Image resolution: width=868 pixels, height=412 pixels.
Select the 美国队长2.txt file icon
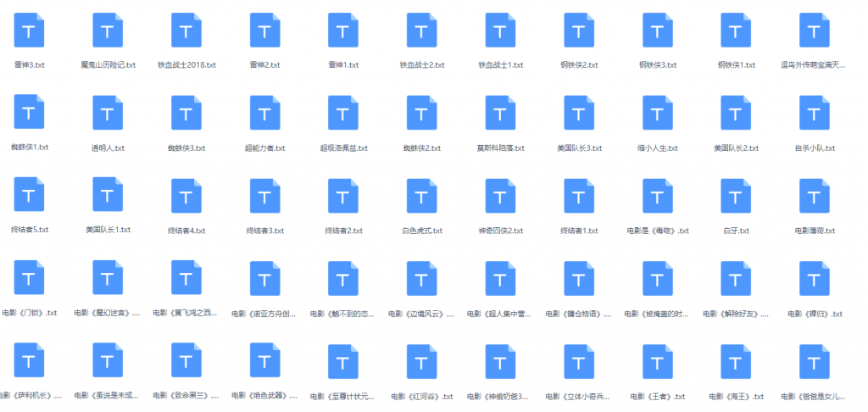736,113
